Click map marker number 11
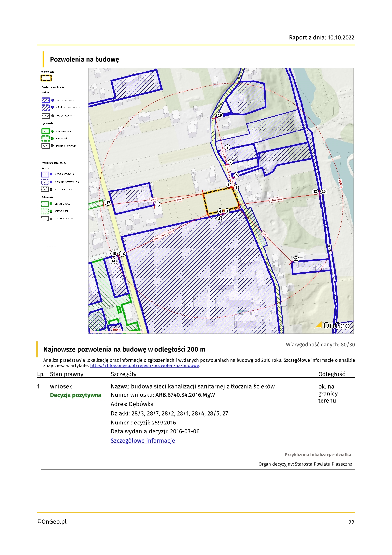Image resolution: width=392 pixels, height=555 pixels. (x=296, y=259)
